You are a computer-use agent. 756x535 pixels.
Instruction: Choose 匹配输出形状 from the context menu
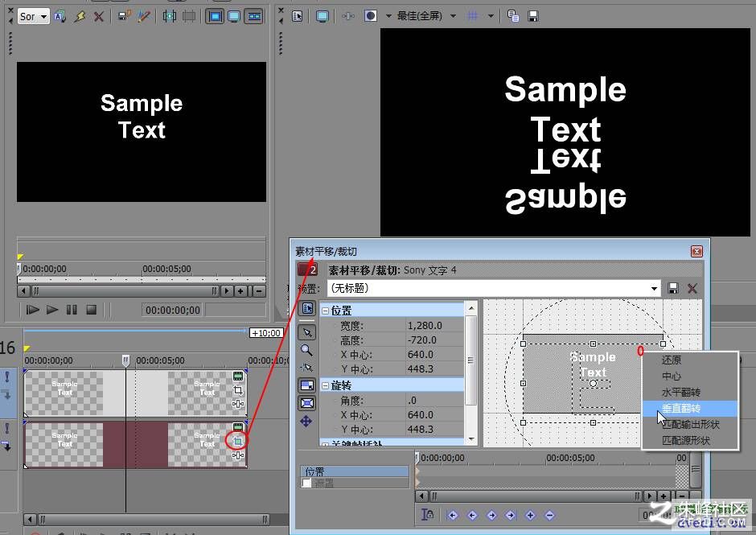tap(691, 425)
